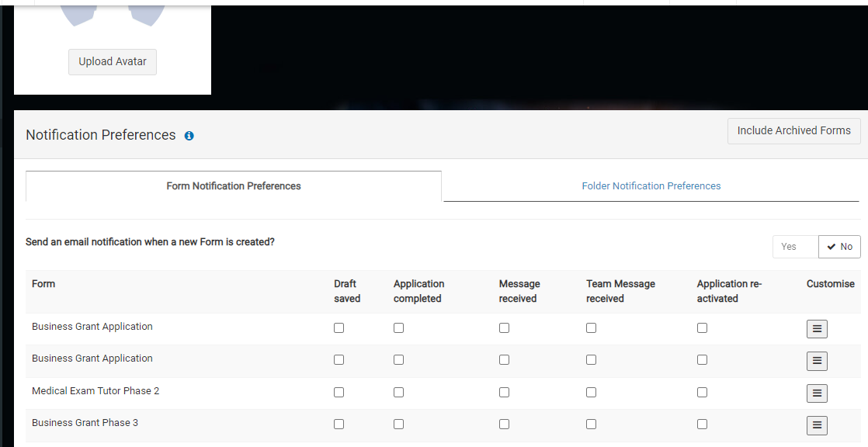Upload a new avatar
Image resolution: width=868 pixels, height=447 pixels.
tap(113, 61)
